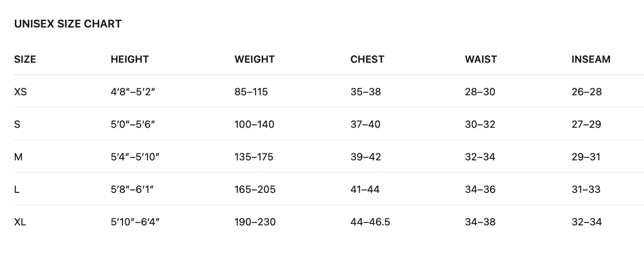Viewport: 644px width, 261px height.
Task: Select the SIZE column header
Action: coord(25,59)
